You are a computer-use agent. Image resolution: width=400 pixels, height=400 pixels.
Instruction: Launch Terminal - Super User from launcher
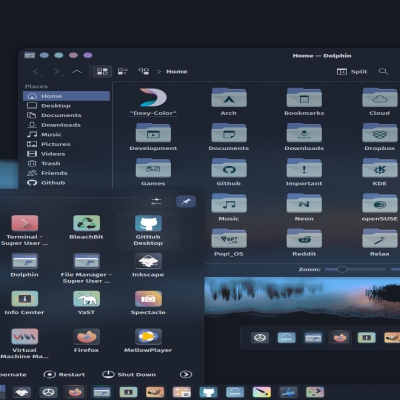[24, 230]
